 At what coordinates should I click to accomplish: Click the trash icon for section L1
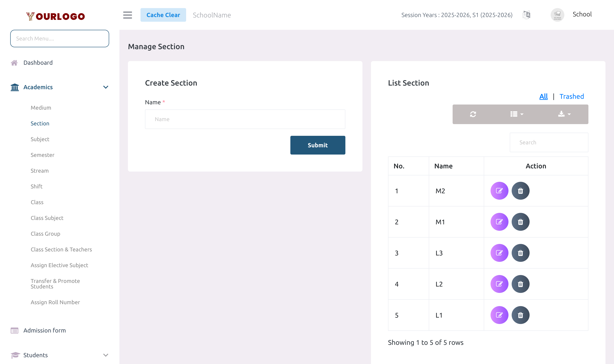coord(520,315)
